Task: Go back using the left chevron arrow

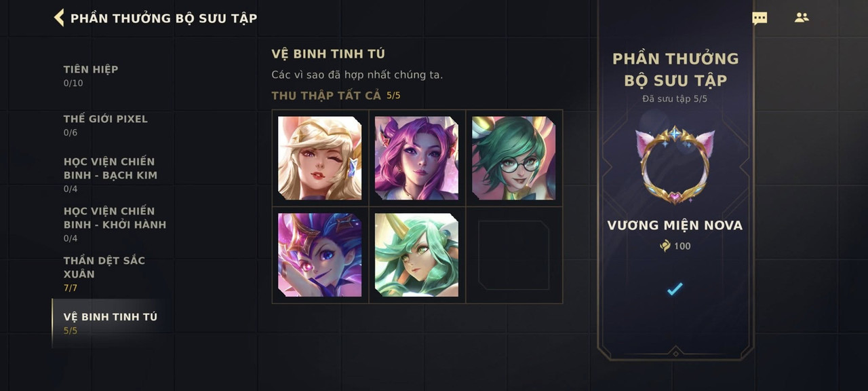Action: click(59, 18)
